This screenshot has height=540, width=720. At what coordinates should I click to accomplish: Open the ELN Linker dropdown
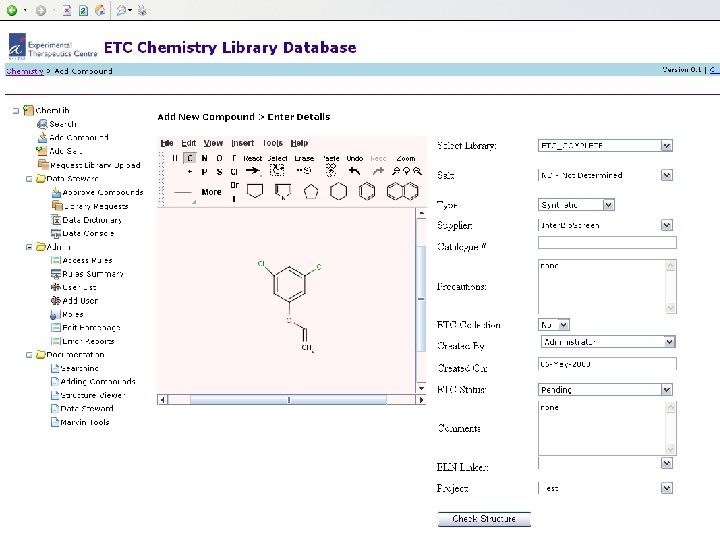click(x=667, y=463)
